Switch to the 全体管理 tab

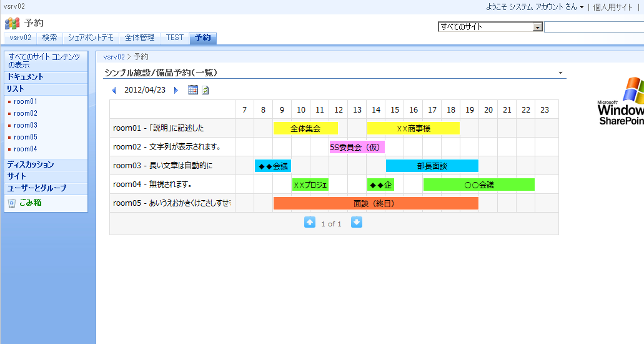(x=139, y=38)
